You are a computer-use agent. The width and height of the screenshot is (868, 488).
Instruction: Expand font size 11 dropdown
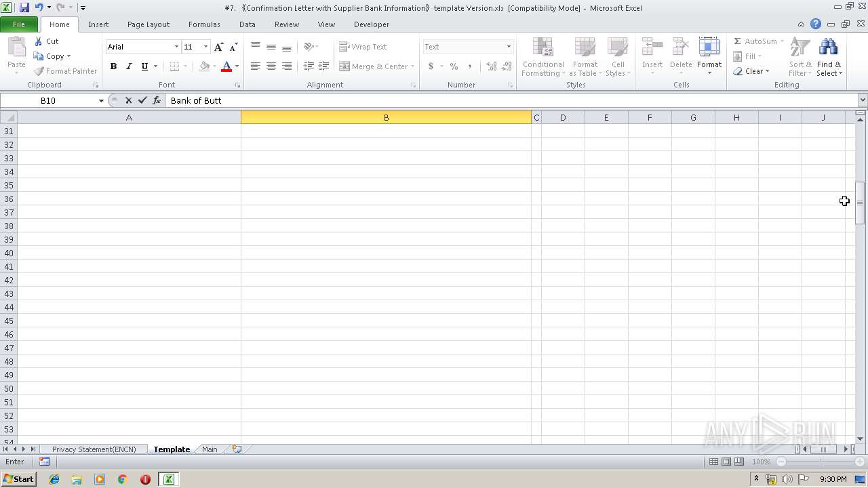tap(206, 47)
